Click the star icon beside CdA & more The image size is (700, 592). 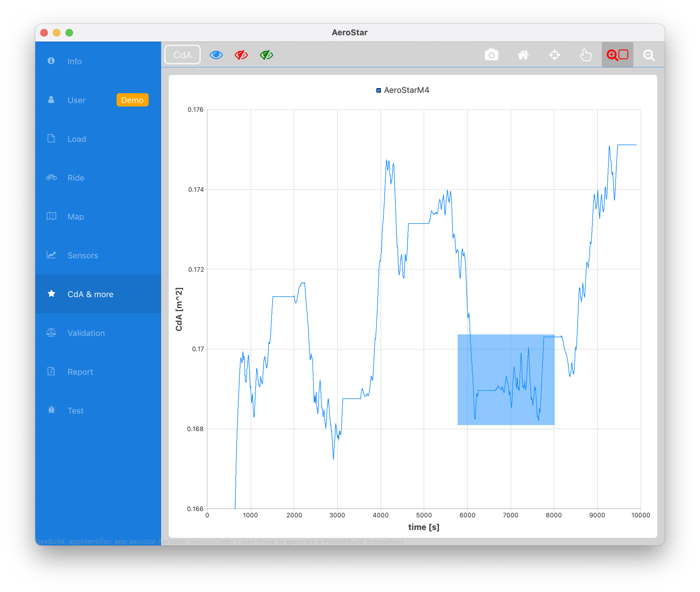click(x=51, y=294)
